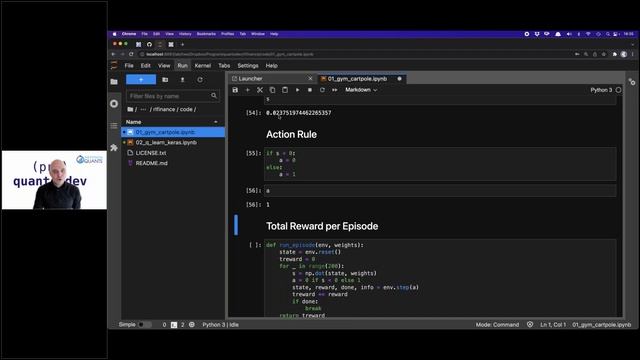Screen dimensions: 640x360
Task: Open the Kernel menu
Action: (203, 65)
